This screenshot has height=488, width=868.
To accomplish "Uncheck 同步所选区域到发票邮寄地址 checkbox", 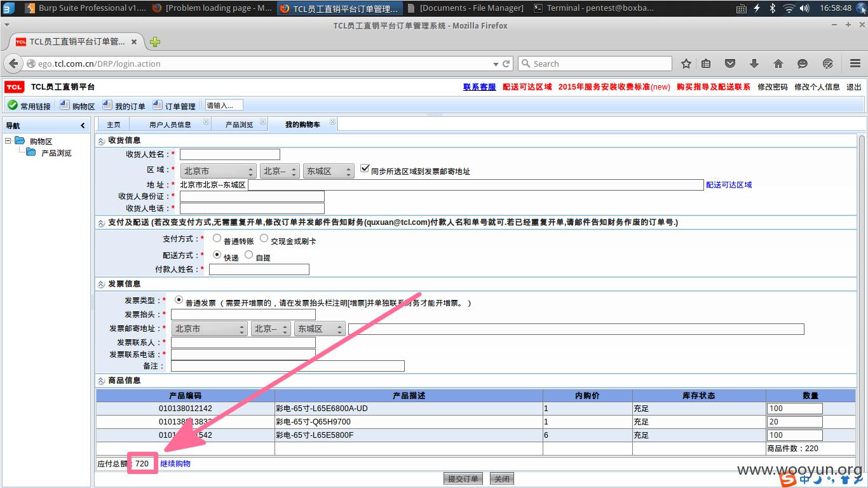I will pos(365,169).
